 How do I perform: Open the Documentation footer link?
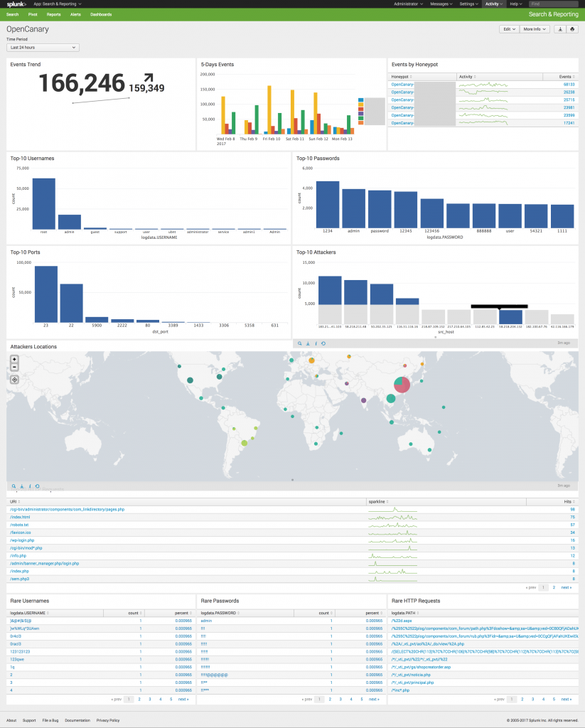point(77,721)
